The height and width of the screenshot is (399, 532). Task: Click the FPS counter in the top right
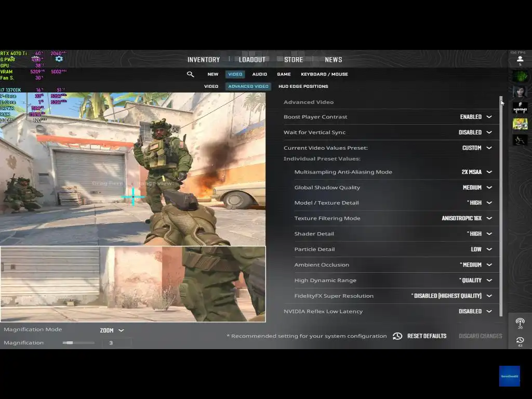[x=518, y=52]
